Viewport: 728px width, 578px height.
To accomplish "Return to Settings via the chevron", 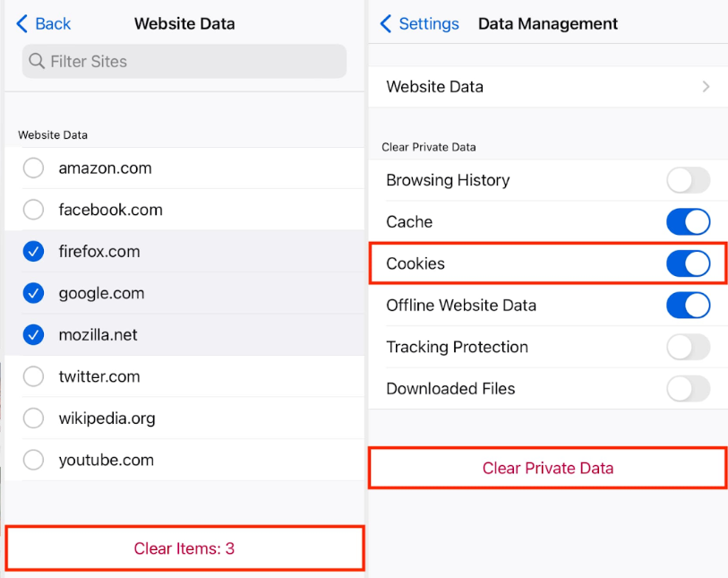I will [386, 24].
